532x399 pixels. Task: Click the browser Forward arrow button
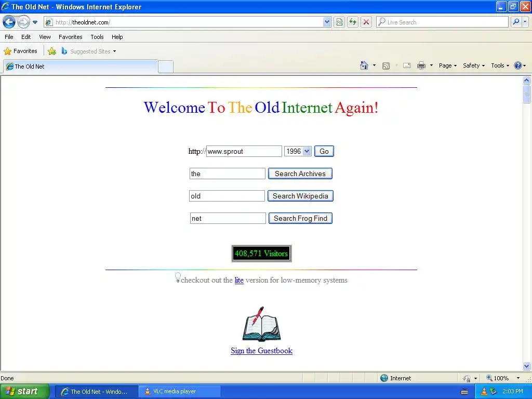(x=23, y=22)
